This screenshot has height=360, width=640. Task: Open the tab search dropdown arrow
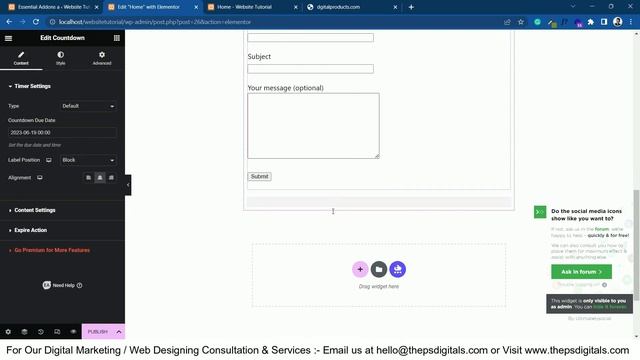click(573, 7)
